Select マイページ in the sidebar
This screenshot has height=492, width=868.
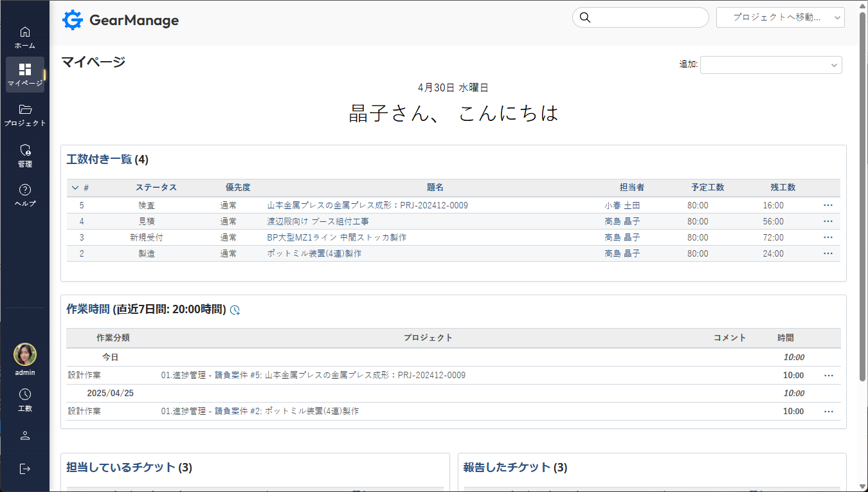point(25,74)
